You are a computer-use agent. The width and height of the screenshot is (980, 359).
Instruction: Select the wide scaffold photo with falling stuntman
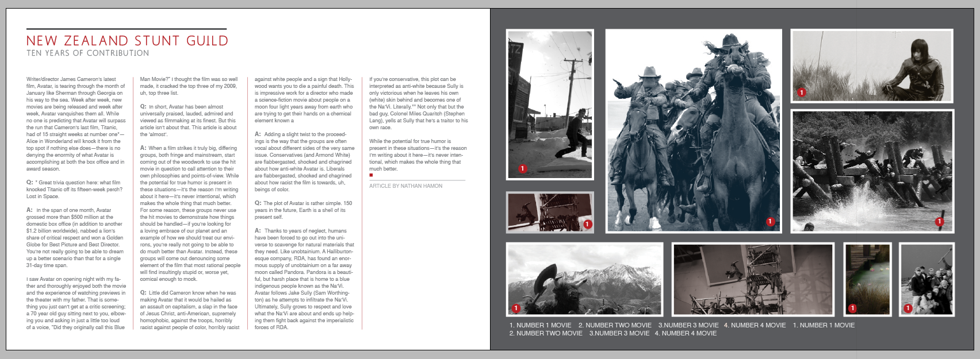click(753, 279)
